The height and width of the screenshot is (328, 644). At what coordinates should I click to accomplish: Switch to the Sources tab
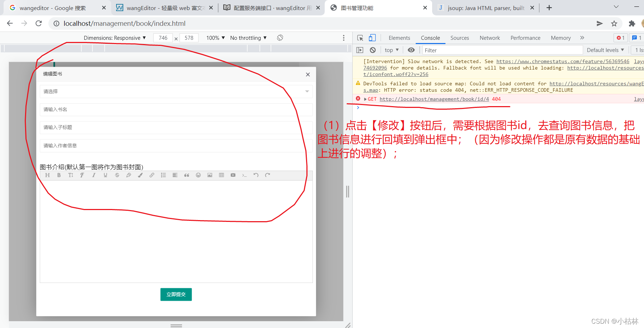tap(459, 38)
